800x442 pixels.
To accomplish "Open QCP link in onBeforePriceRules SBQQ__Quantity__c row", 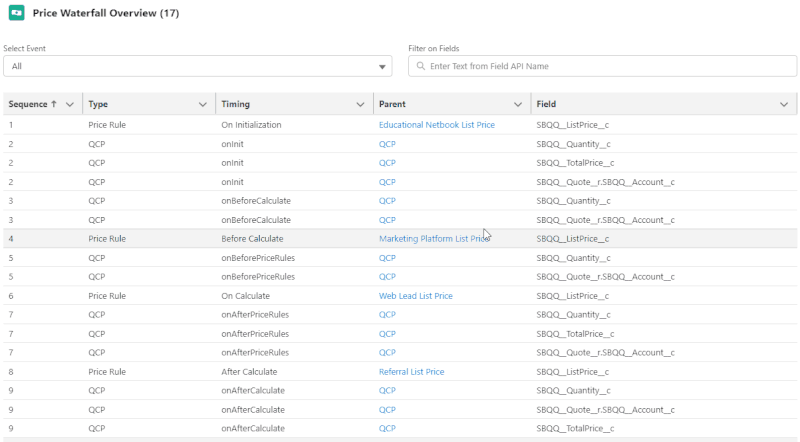I will [x=387, y=258].
